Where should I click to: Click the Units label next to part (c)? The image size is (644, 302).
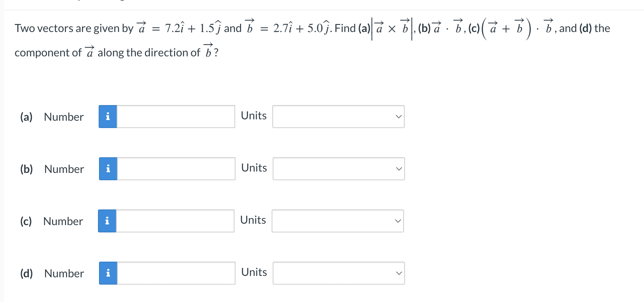click(253, 220)
